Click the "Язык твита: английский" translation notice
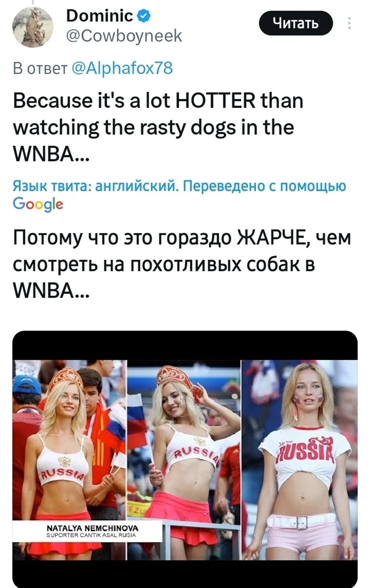This screenshot has width=370, height=588. [95, 185]
